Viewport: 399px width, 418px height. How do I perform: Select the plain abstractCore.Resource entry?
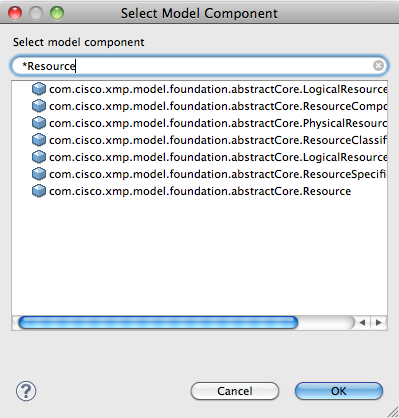pos(192,191)
